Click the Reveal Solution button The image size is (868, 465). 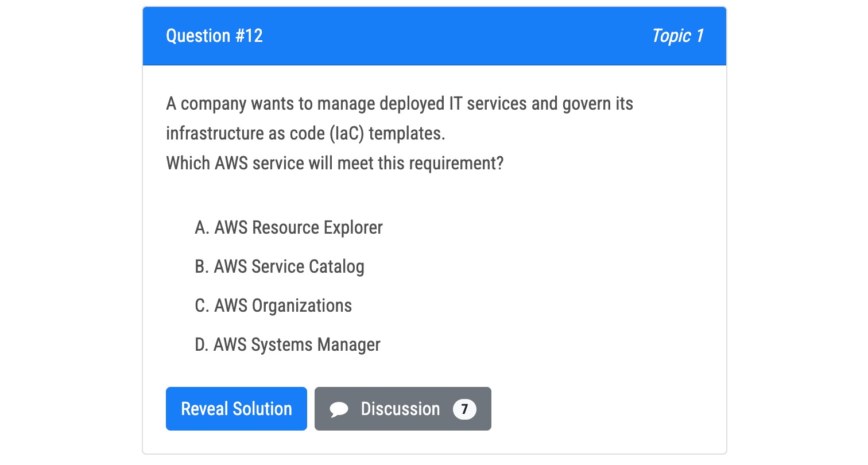click(237, 409)
